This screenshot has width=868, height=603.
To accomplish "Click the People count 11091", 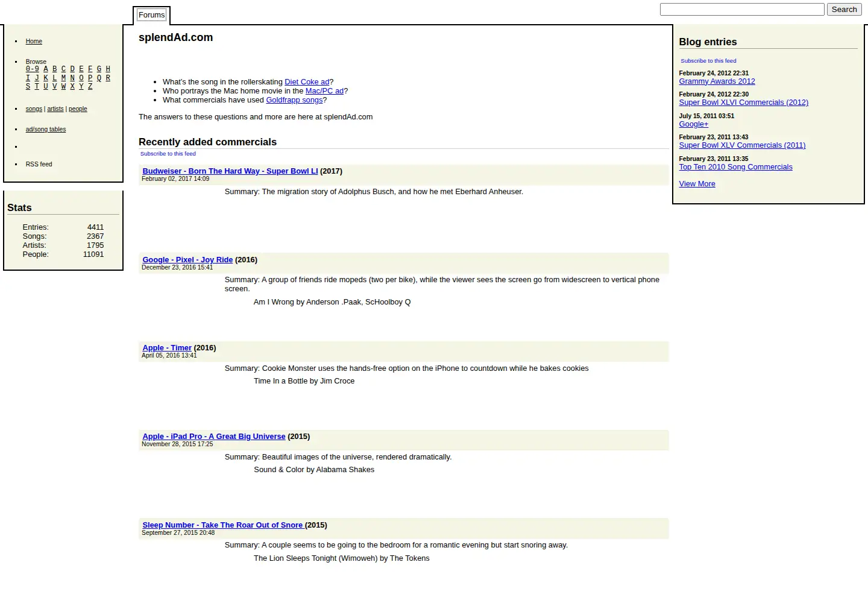I will coord(93,254).
